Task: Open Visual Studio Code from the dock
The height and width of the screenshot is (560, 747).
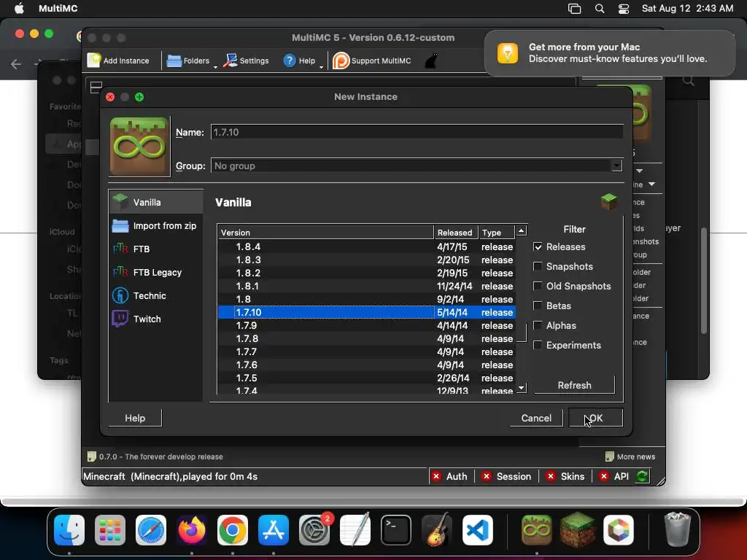Action: [477, 530]
